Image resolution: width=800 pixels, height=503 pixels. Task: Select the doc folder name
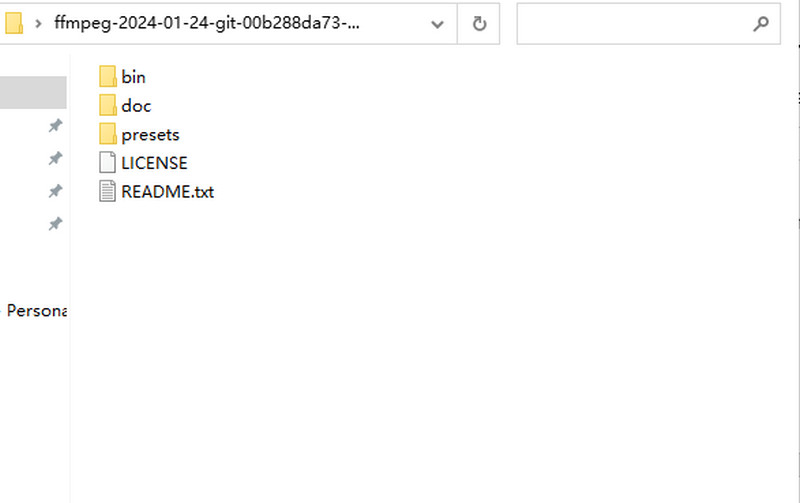(x=136, y=106)
